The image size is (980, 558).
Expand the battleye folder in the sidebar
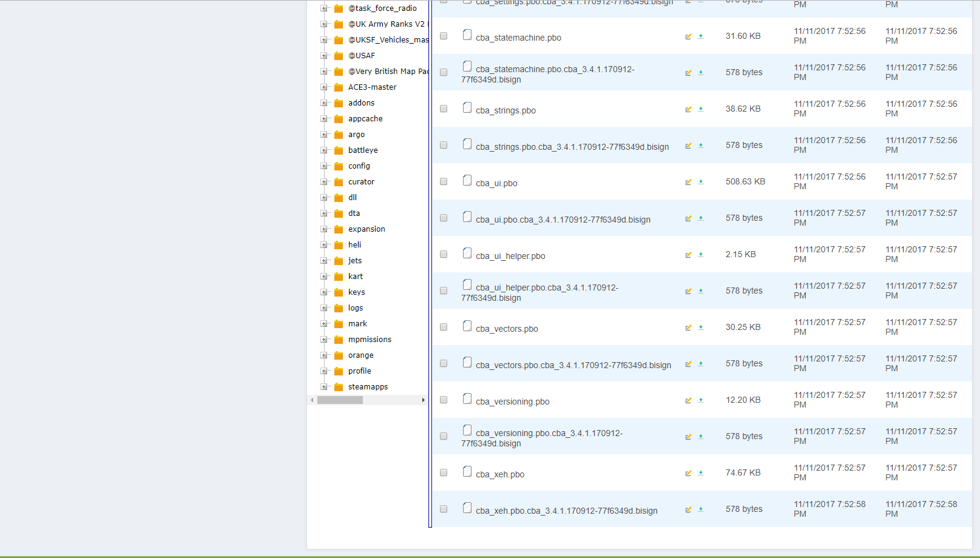tap(323, 150)
